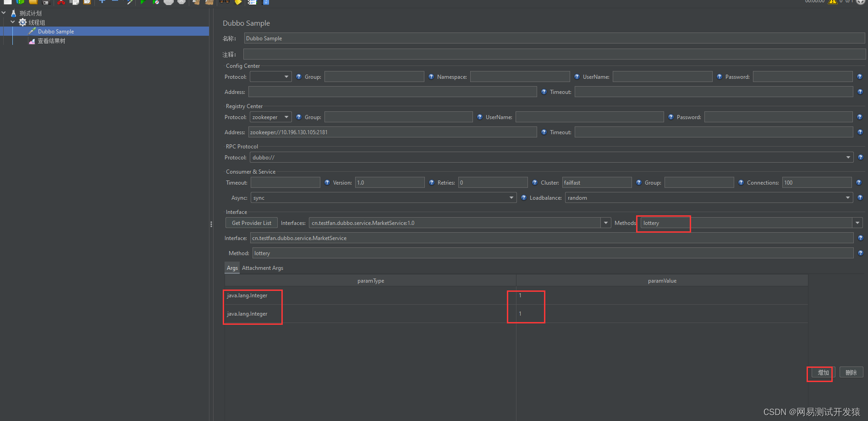Click the 删除 delete button

pyautogui.click(x=851, y=372)
